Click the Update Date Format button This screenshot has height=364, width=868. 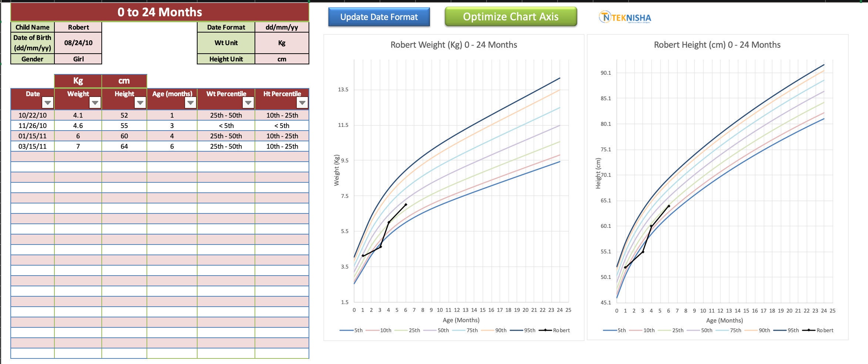click(x=379, y=17)
